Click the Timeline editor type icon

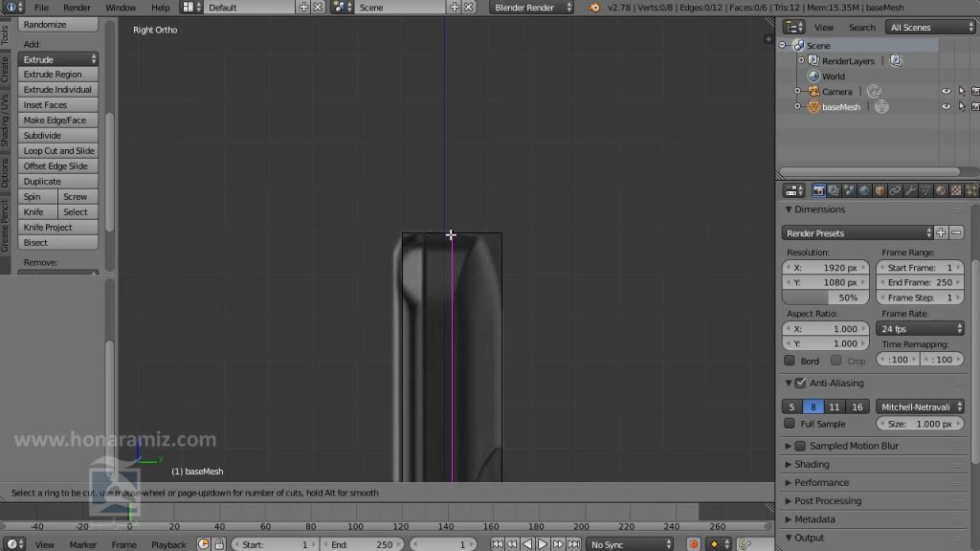(13, 544)
